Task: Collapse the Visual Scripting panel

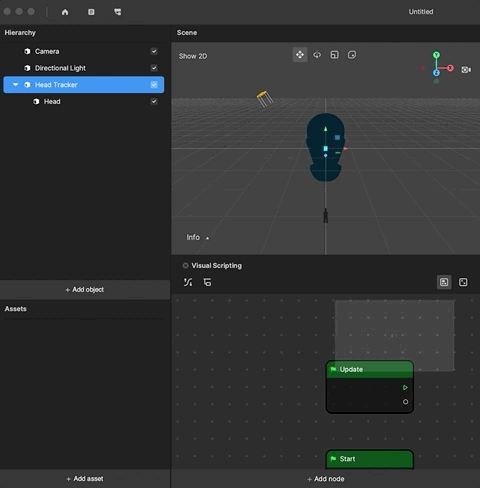Action: (x=185, y=266)
